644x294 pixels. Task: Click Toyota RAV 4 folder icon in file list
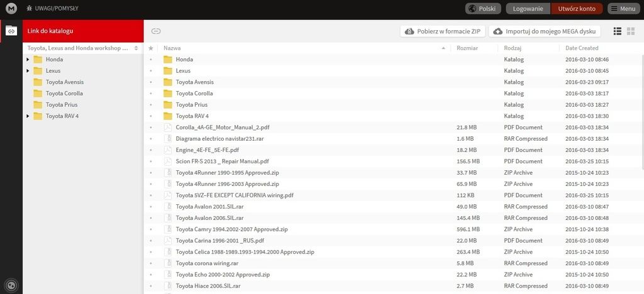167,116
